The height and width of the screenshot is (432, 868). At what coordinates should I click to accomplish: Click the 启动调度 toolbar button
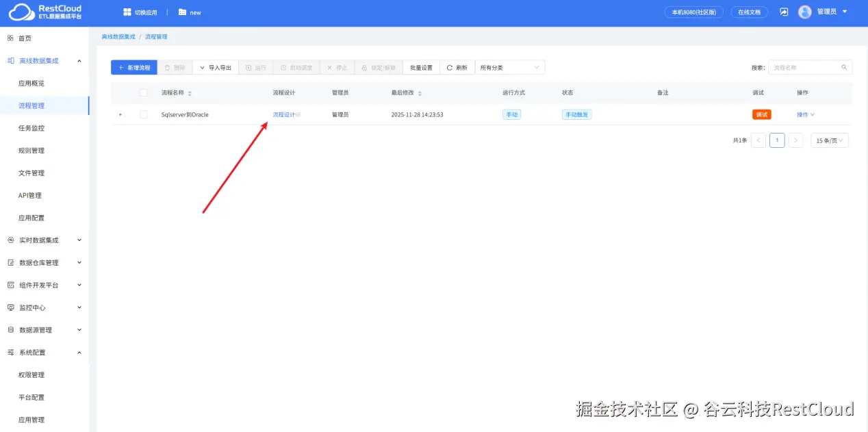coord(296,67)
